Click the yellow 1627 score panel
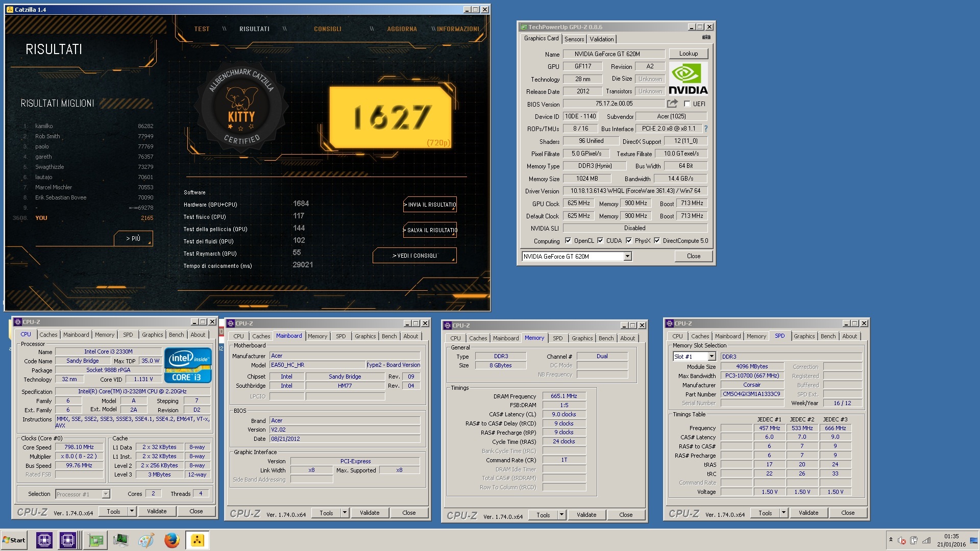 tap(390, 117)
